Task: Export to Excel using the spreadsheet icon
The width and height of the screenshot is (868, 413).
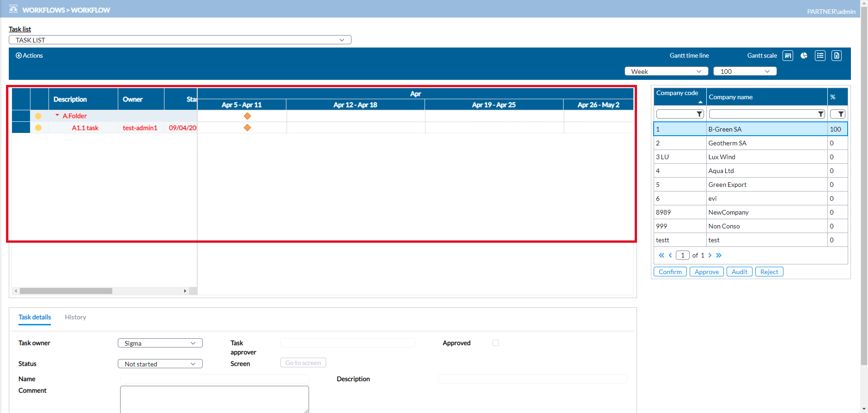Action: [836, 56]
